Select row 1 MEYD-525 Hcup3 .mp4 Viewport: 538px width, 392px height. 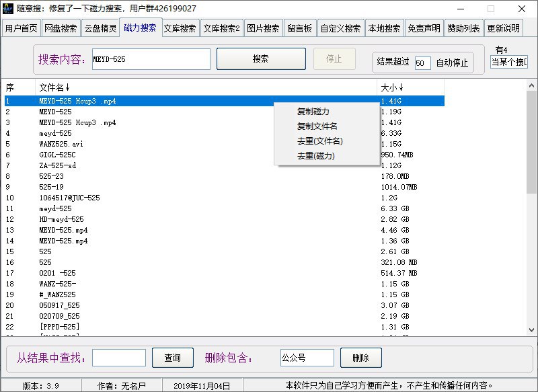[225, 101]
